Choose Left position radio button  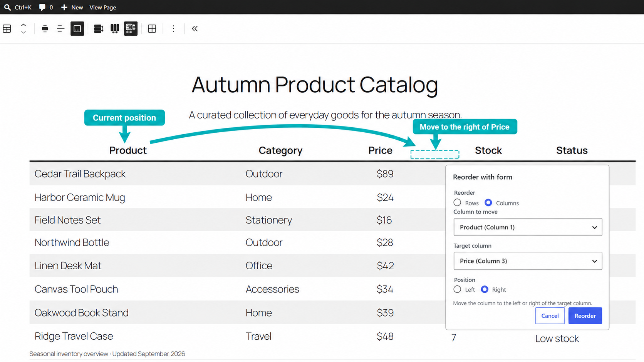click(457, 289)
